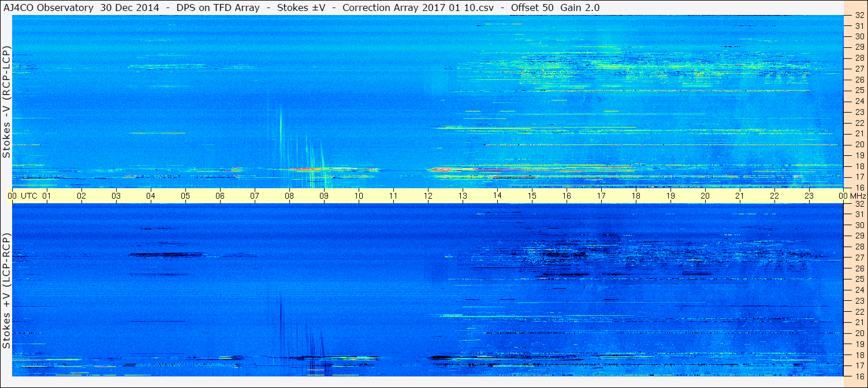Select the 16 hour tick on the time axis

point(567,196)
